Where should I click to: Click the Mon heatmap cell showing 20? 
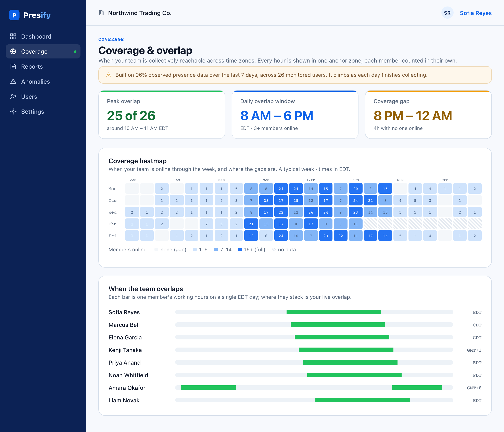point(356,189)
